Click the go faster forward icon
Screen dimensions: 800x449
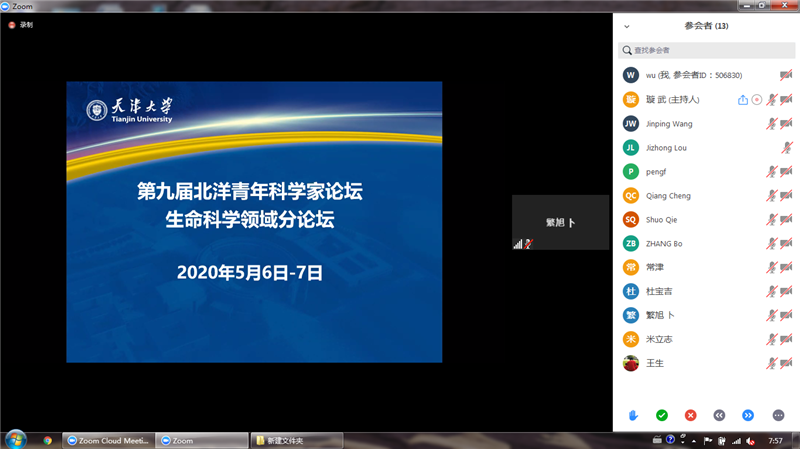[747, 415]
